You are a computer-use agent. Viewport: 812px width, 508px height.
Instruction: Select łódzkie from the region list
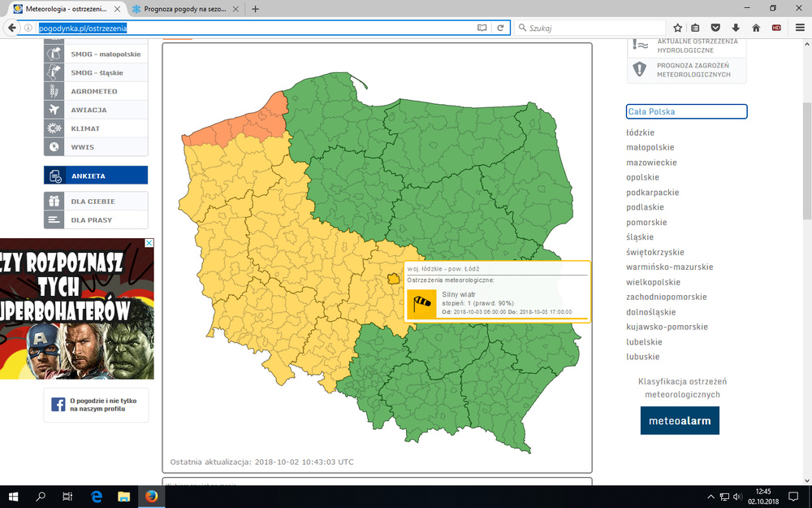tap(640, 132)
